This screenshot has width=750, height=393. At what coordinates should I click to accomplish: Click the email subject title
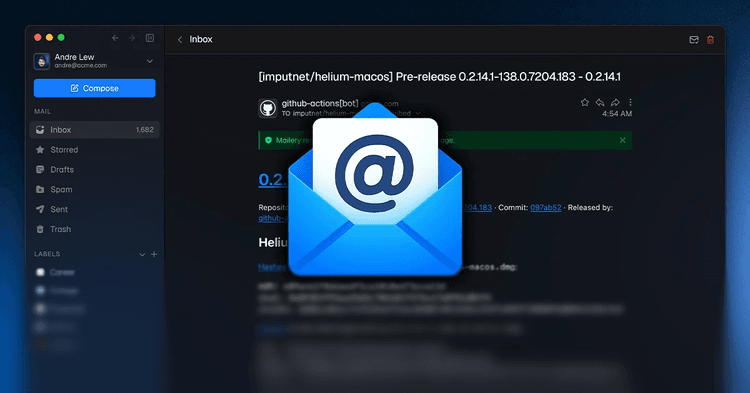(440, 76)
